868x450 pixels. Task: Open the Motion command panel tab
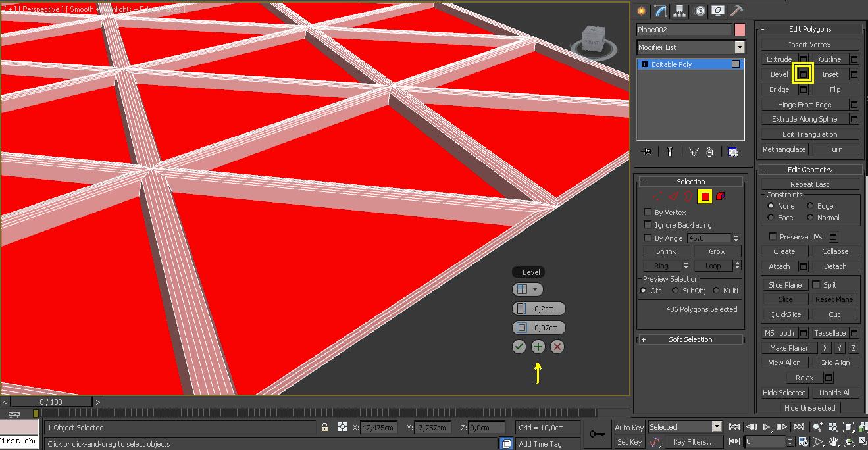699,11
